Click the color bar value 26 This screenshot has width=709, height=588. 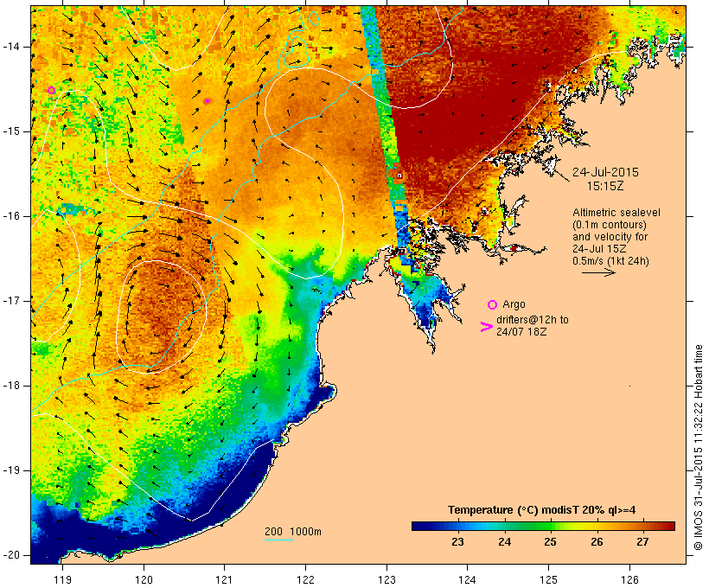597,542
